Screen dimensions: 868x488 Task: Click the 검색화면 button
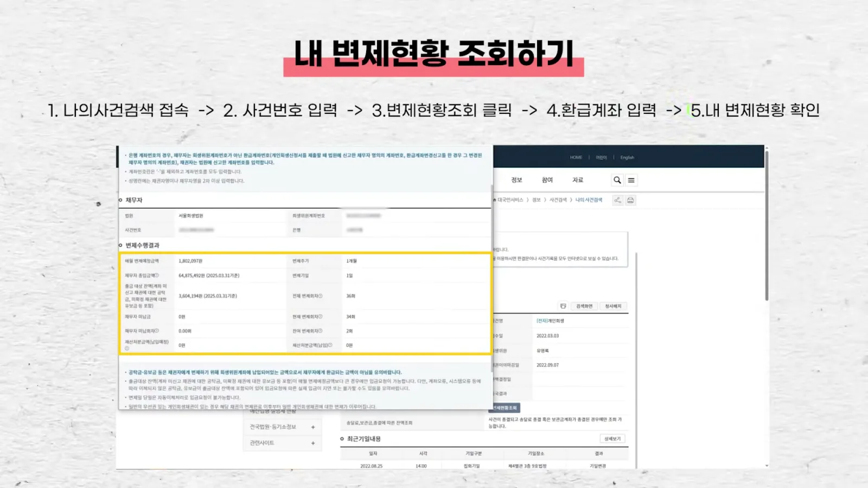584,306
